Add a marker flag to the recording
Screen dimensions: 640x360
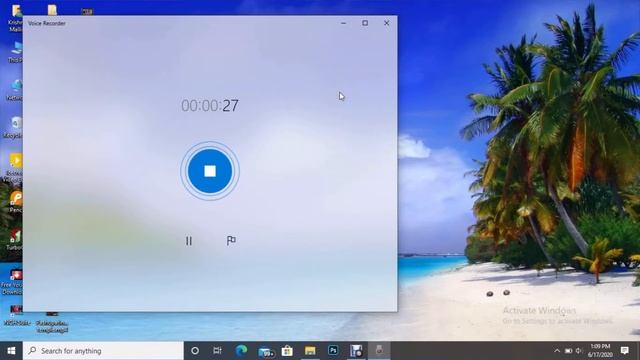[231, 241]
